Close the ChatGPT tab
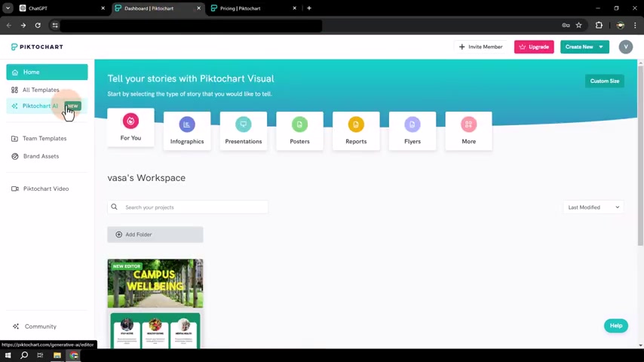Viewport: 644px width, 362px height. pos(103,8)
